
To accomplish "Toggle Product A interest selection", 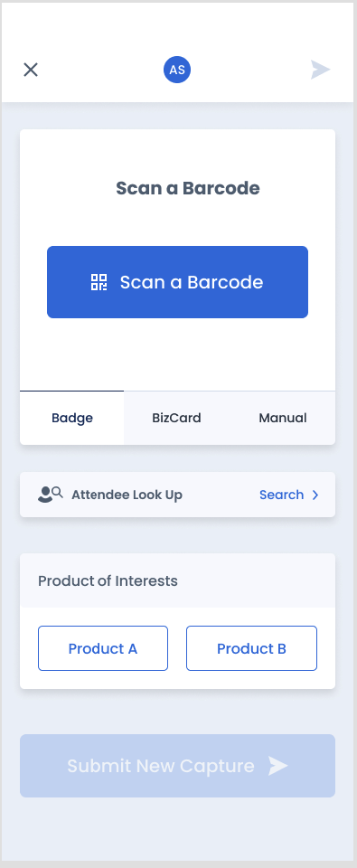I will click(103, 648).
